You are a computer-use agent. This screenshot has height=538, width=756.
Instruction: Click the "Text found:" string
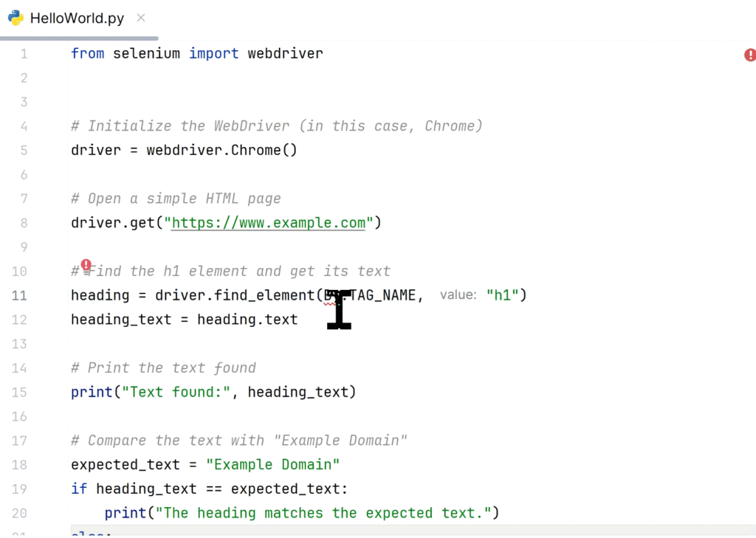click(x=176, y=392)
